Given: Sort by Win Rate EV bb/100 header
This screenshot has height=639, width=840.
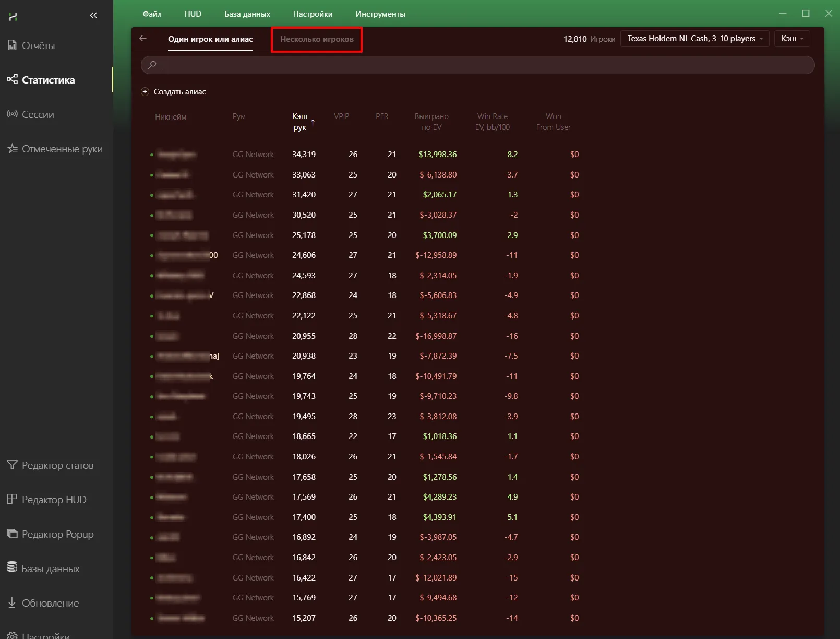Looking at the screenshot, I should (493, 122).
